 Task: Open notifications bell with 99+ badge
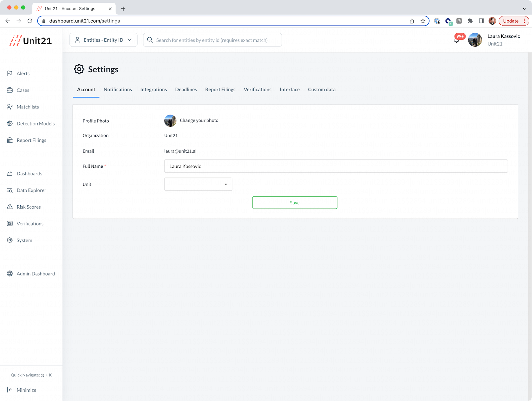pos(457,40)
